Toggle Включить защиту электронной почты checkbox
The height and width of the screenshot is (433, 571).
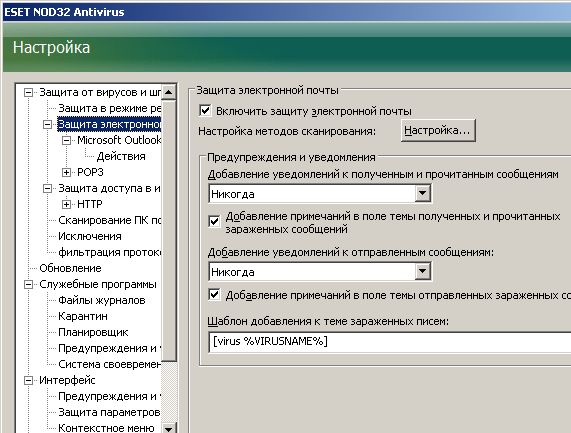pos(205,110)
